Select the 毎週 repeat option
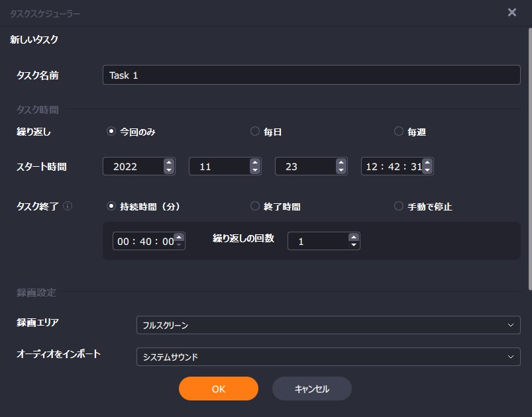Screen dimensions: 532x417 399,132
